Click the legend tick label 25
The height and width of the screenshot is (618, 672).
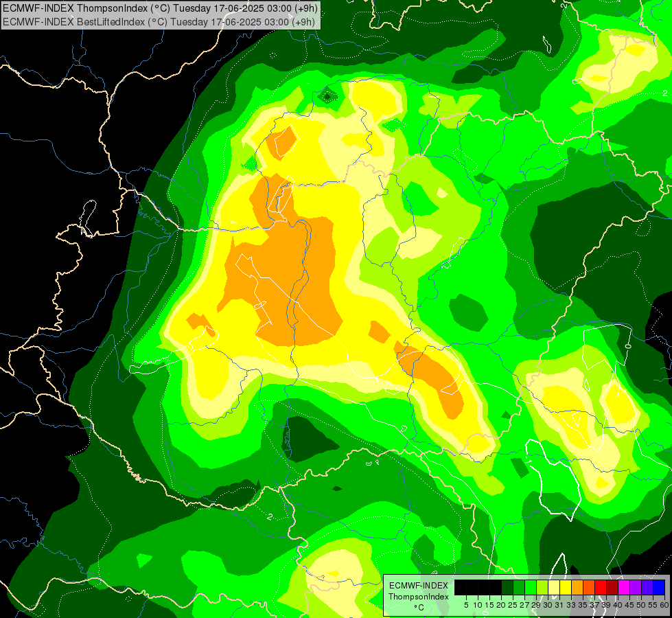coord(513,605)
